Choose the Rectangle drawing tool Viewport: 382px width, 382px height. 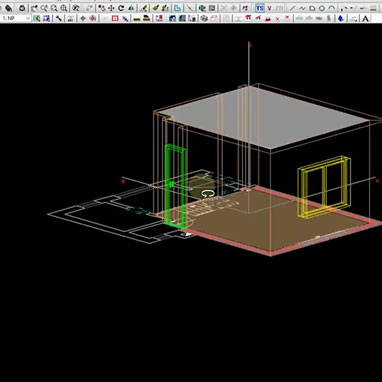point(312,8)
